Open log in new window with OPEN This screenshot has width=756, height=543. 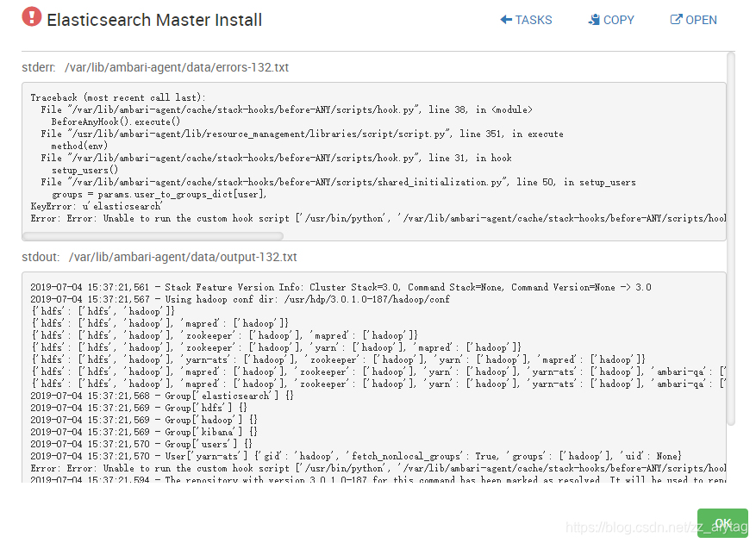point(693,20)
